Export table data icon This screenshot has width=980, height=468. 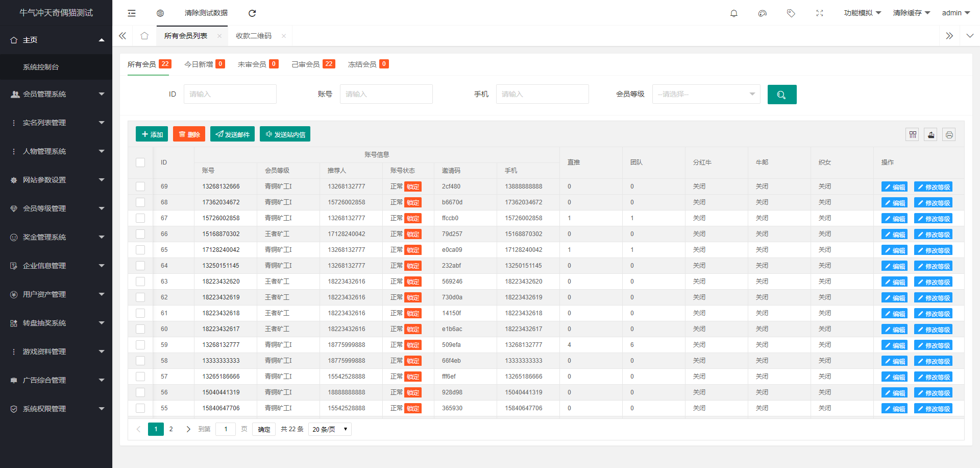coord(931,135)
